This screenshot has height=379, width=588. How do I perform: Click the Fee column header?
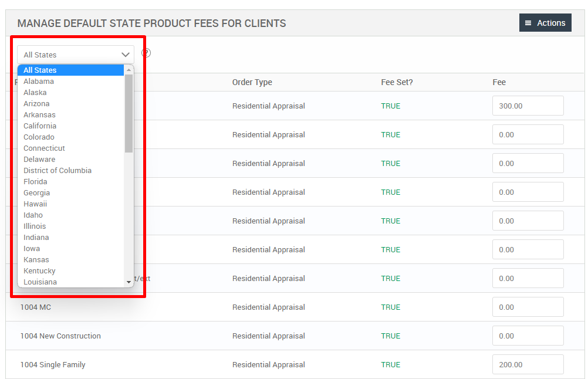point(499,82)
